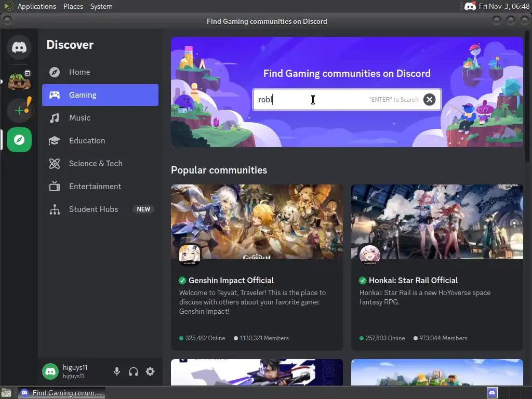532x399 pixels.
Task: Click Discord tray icon in top panel
Action: (470, 6)
